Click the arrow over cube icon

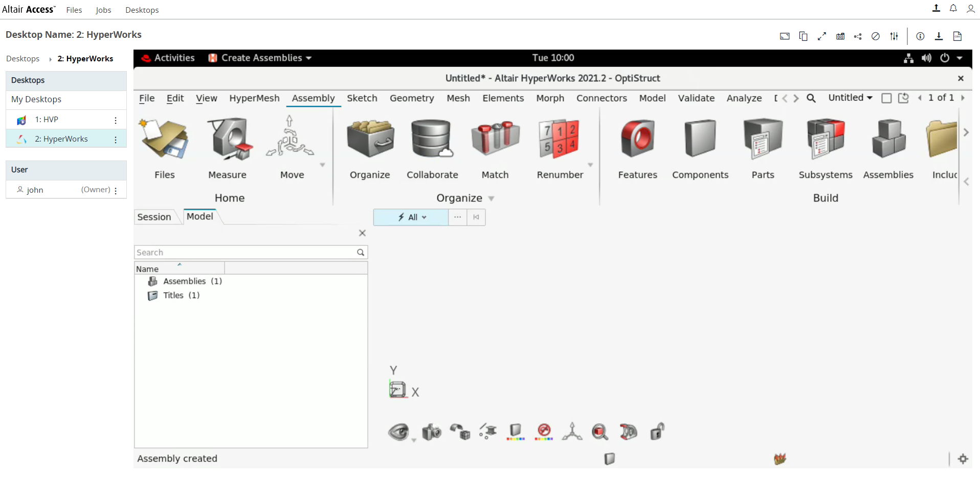(460, 431)
